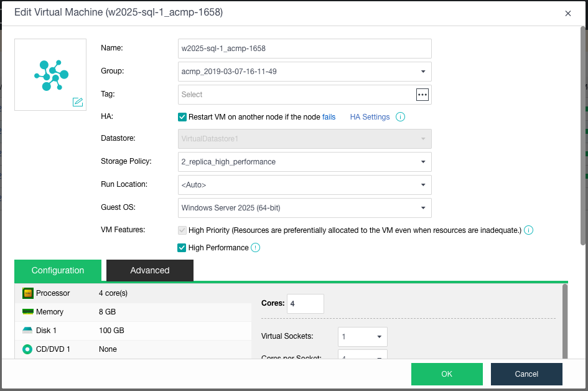This screenshot has height=391, width=588.
Task: Select the Disk 1 icon
Action: [27, 331]
